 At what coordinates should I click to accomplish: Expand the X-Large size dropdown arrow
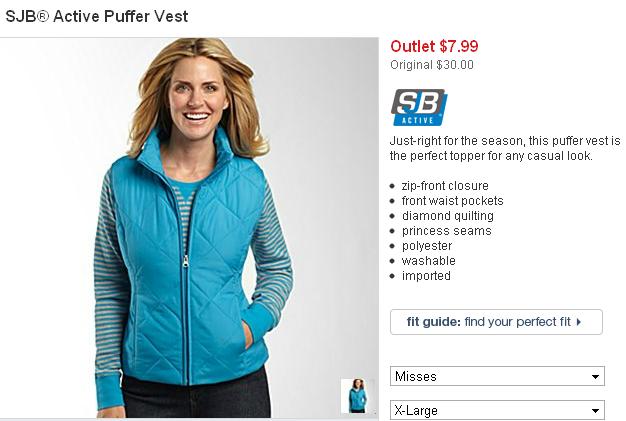595,411
